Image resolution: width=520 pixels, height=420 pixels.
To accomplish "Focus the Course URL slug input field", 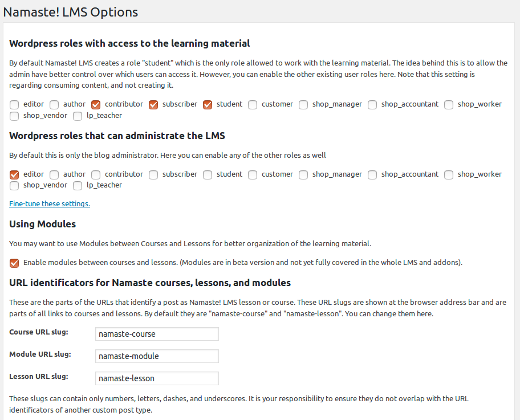I will pos(157,334).
